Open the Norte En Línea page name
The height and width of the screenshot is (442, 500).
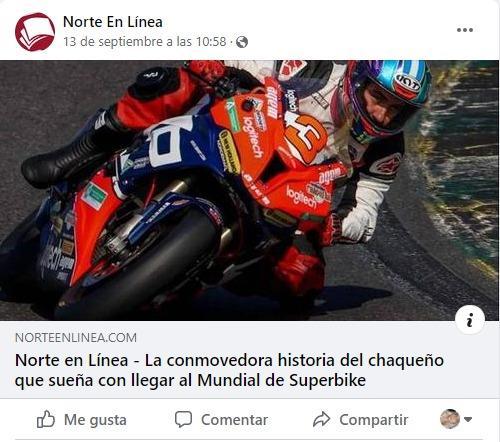pyautogui.click(x=113, y=22)
